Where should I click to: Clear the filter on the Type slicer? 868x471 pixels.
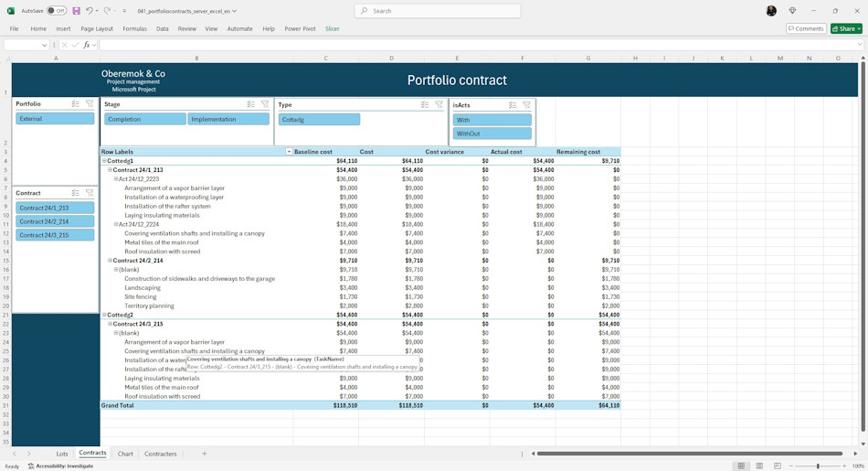pos(439,104)
